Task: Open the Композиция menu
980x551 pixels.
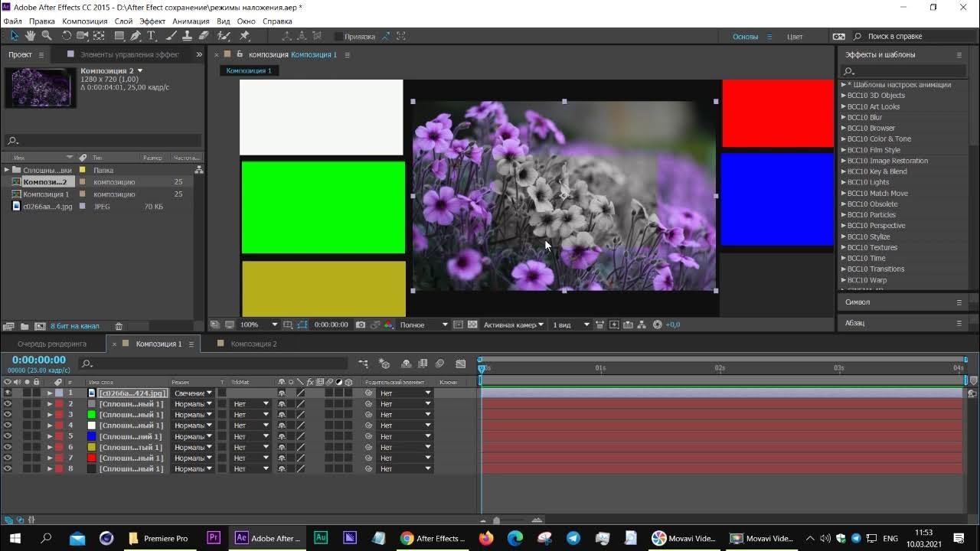Action: (x=84, y=21)
